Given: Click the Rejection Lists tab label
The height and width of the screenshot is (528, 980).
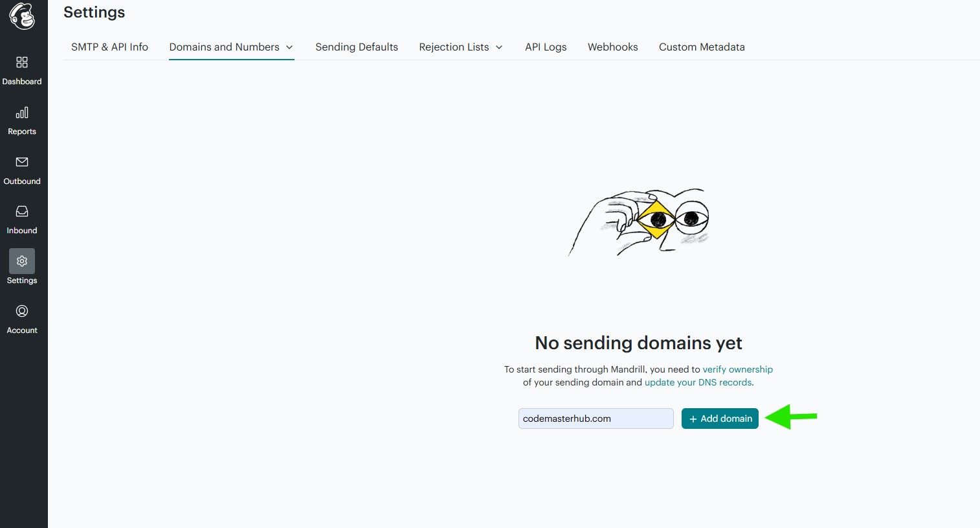Looking at the screenshot, I should pos(454,47).
